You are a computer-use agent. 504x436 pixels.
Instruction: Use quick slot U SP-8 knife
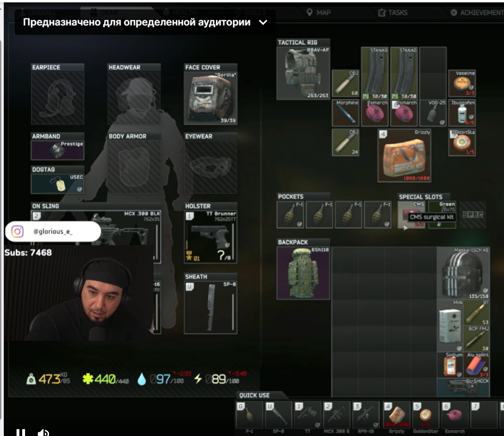tap(278, 415)
